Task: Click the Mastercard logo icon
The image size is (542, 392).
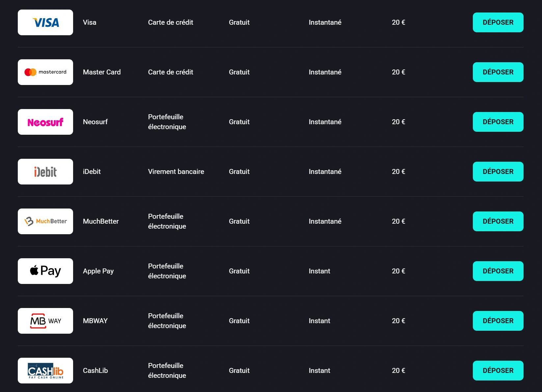Action: pyautogui.click(x=45, y=72)
